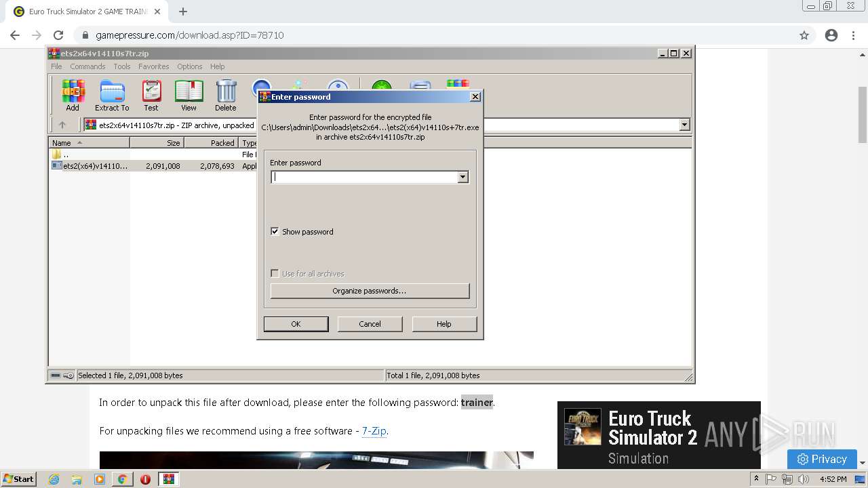Expand the password history dropdown arrow

click(463, 177)
